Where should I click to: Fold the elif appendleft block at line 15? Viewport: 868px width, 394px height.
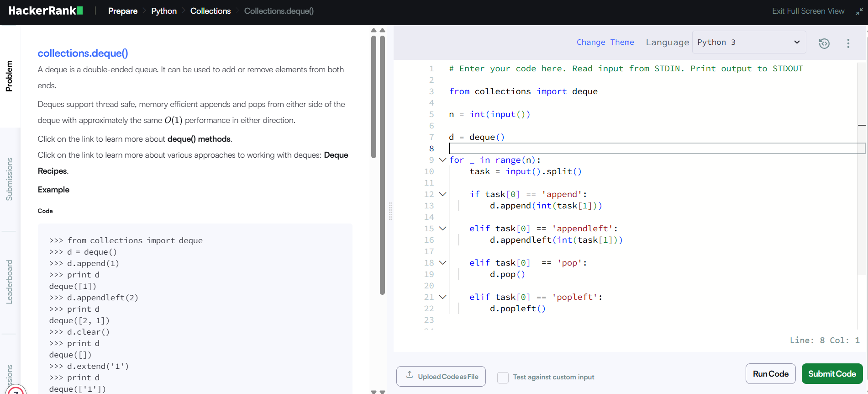point(442,229)
